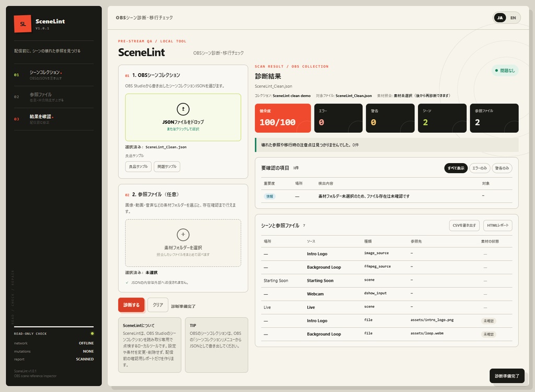Click CSVを書き出す export button
This screenshot has height=392, width=535.
pos(464,225)
